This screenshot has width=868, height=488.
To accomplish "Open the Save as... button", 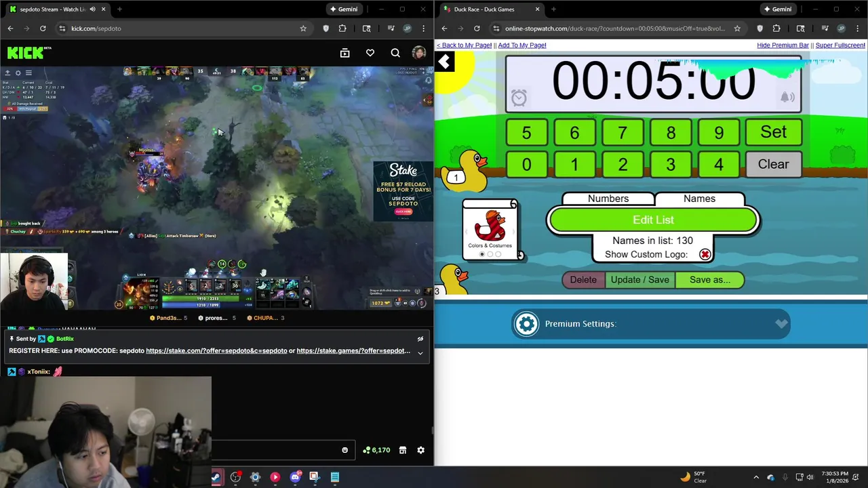I will click(x=710, y=280).
